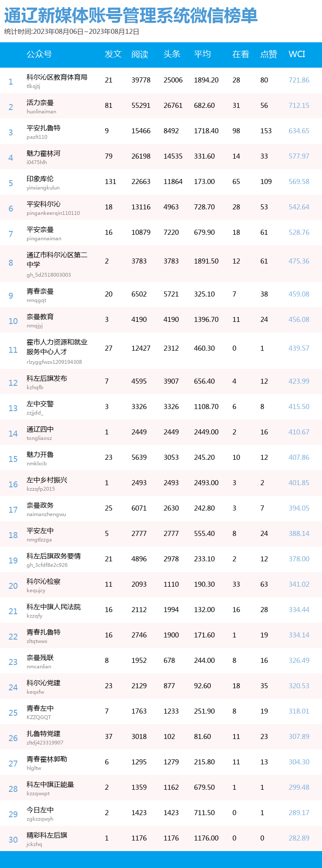Select account name 左中交警

(40, 404)
